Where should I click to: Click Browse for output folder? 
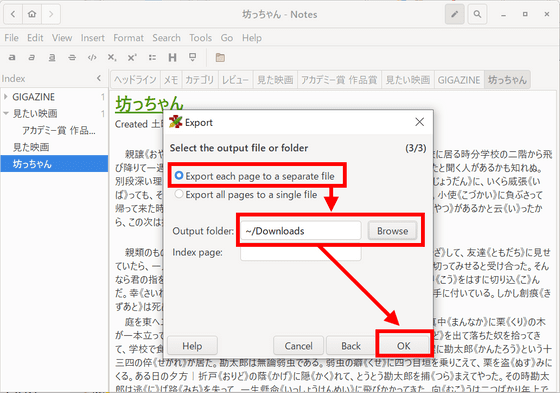[x=392, y=231]
